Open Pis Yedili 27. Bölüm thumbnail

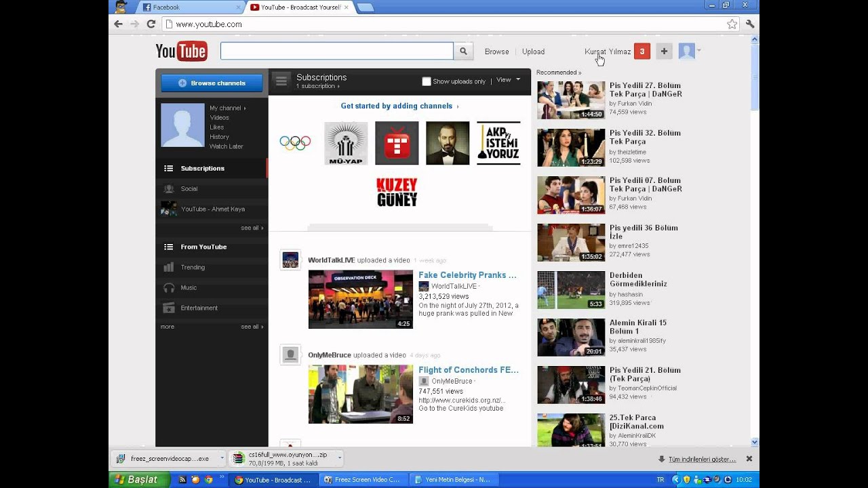571,100
